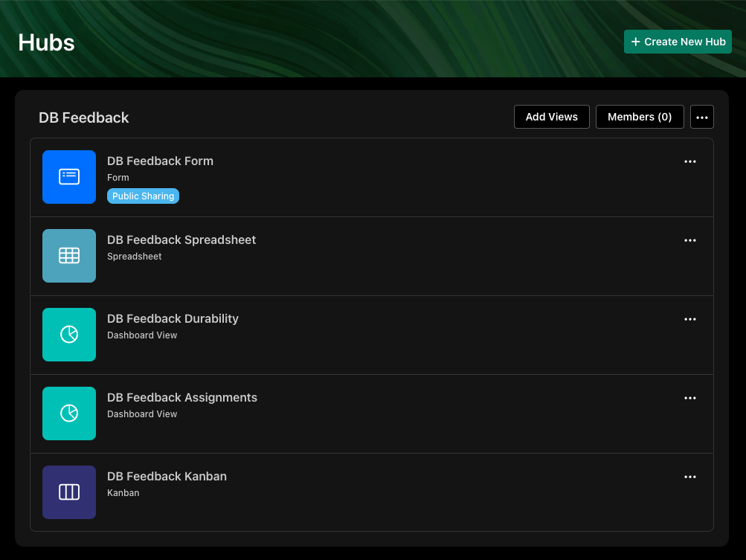The image size is (746, 560).
Task: Click the DB Feedback Durability dashboard icon
Action: pyautogui.click(x=69, y=335)
